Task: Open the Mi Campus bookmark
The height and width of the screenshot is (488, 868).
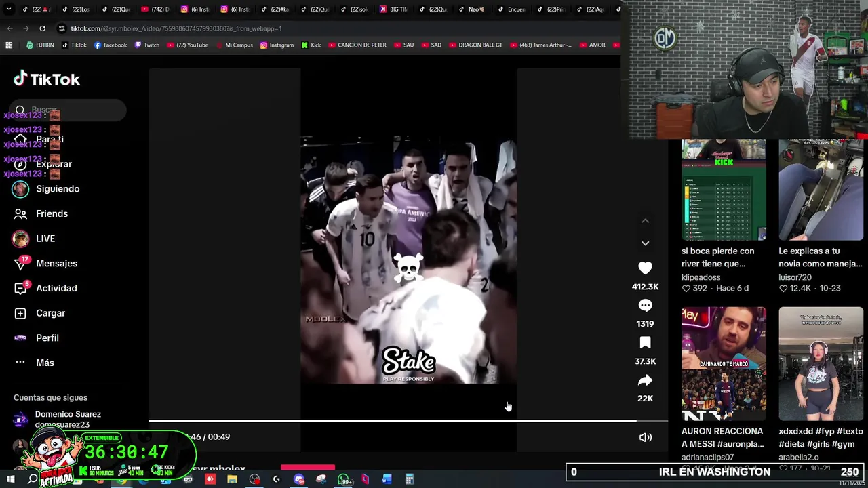Action: 234,45
